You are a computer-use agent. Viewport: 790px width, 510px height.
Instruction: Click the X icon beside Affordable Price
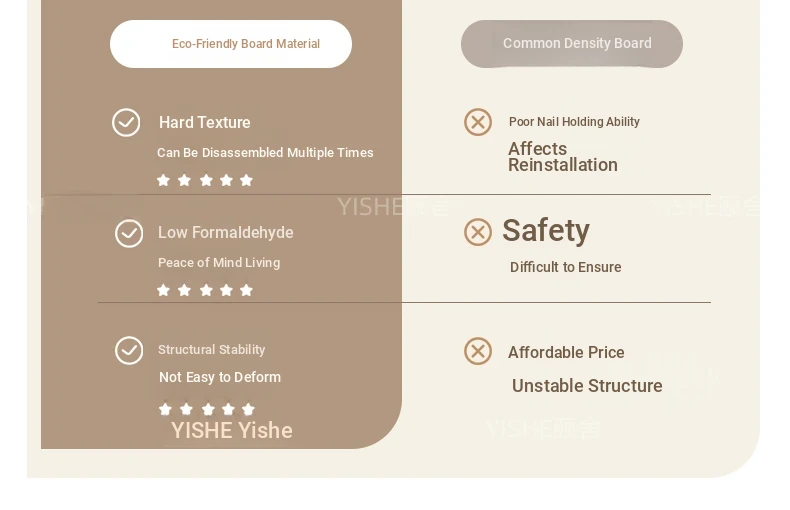pyautogui.click(x=478, y=351)
